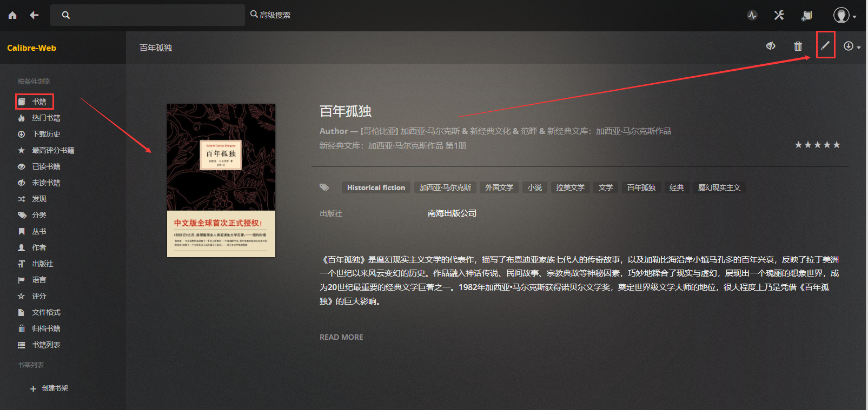Screen dimensions: 868x410
Task: Open 书籍 in the sidebar
Action: pyautogui.click(x=38, y=102)
